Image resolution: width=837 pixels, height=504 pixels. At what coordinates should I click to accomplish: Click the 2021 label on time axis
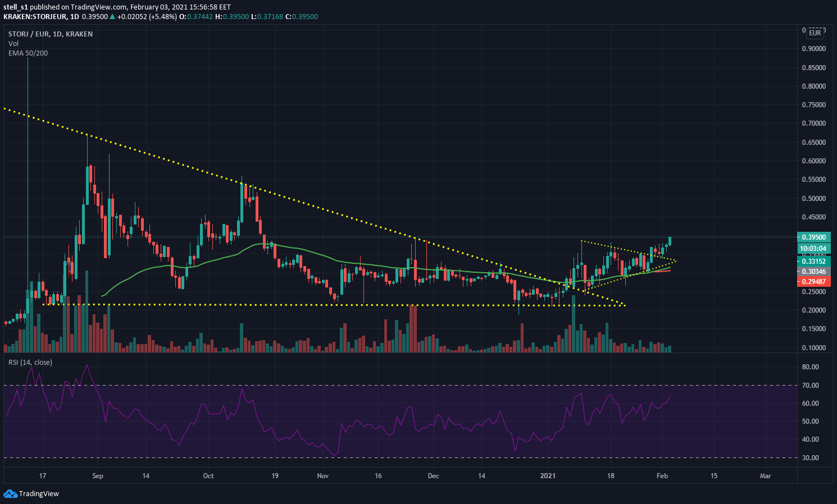coord(548,476)
